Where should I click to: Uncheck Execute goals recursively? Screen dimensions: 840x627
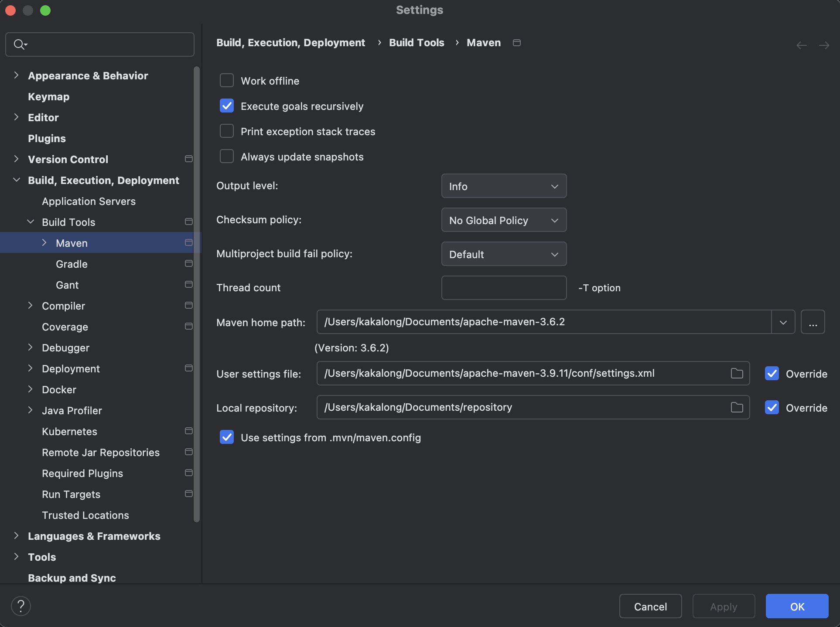click(x=227, y=106)
